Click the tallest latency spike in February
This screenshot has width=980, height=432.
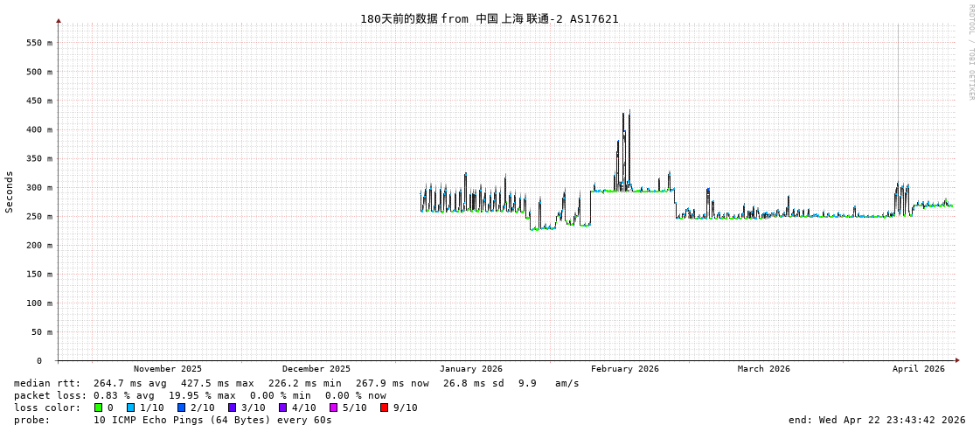(x=629, y=114)
